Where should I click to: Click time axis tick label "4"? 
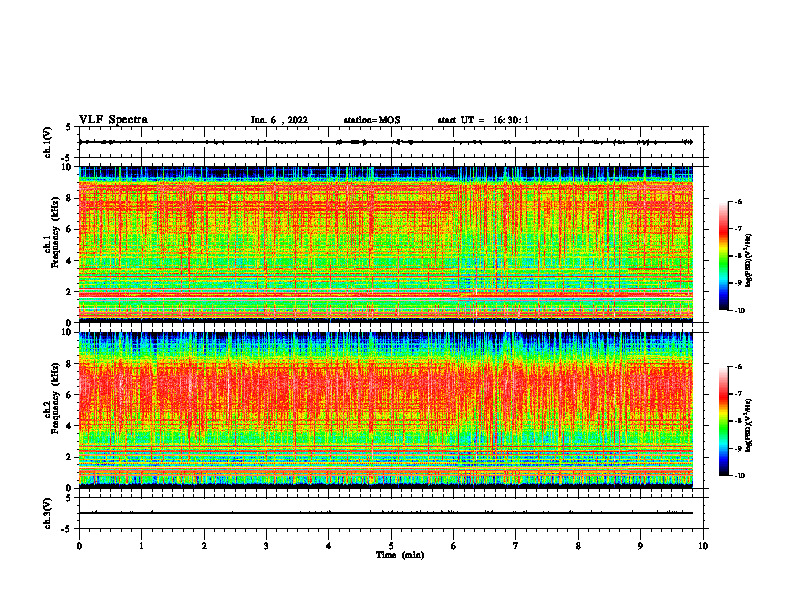[329, 546]
